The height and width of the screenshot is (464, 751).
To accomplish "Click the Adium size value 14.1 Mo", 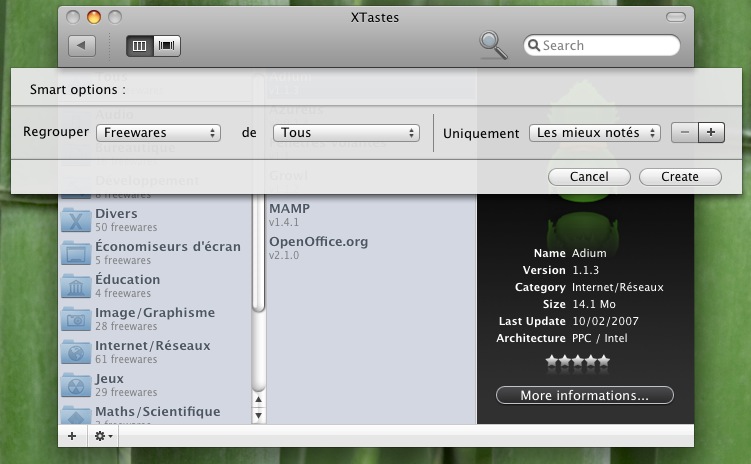I will tap(594, 304).
